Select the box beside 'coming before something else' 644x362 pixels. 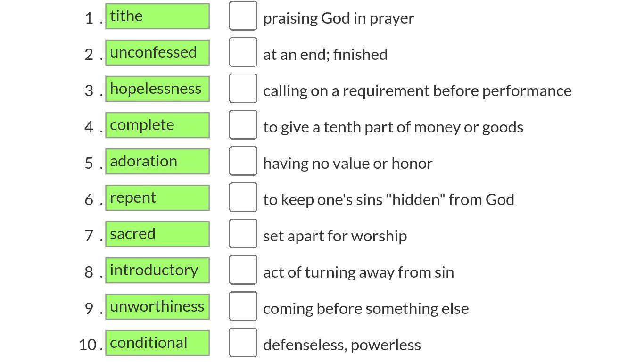pyautogui.click(x=243, y=306)
